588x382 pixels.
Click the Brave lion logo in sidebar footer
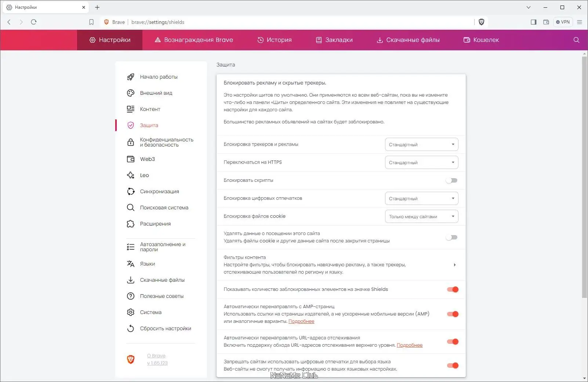(x=131, y=359)
